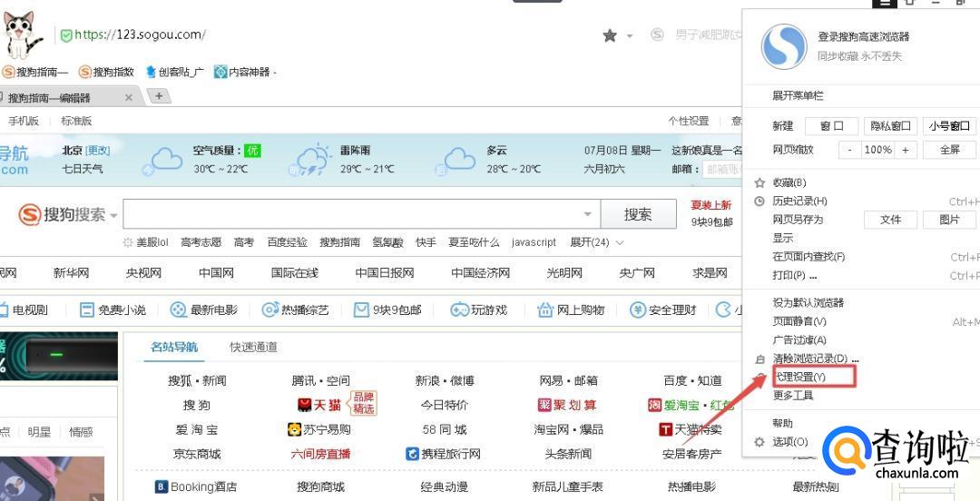Click hot search term 高考志愿
Image resolution: width=980 pixels, height=501 pixels.
coord(201,242)
